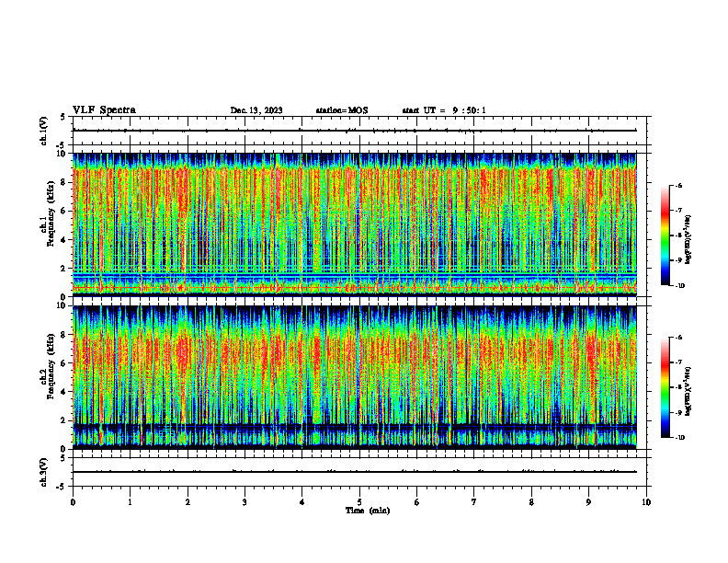728x563 pixels.
Task: Select the ch.3(V) axis label at bottom
Action: pyautogui.click(x=43, y=472)
